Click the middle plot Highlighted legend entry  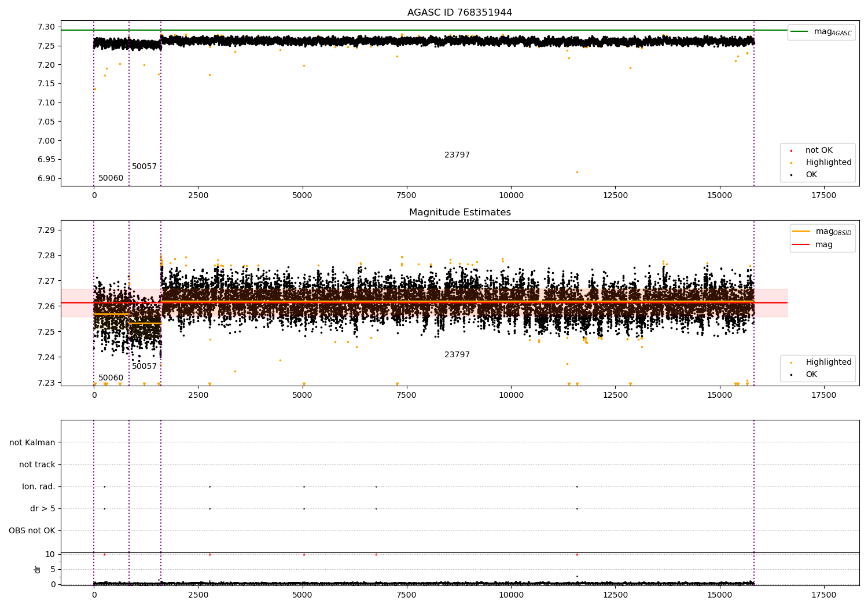click(x=820, y=362)
